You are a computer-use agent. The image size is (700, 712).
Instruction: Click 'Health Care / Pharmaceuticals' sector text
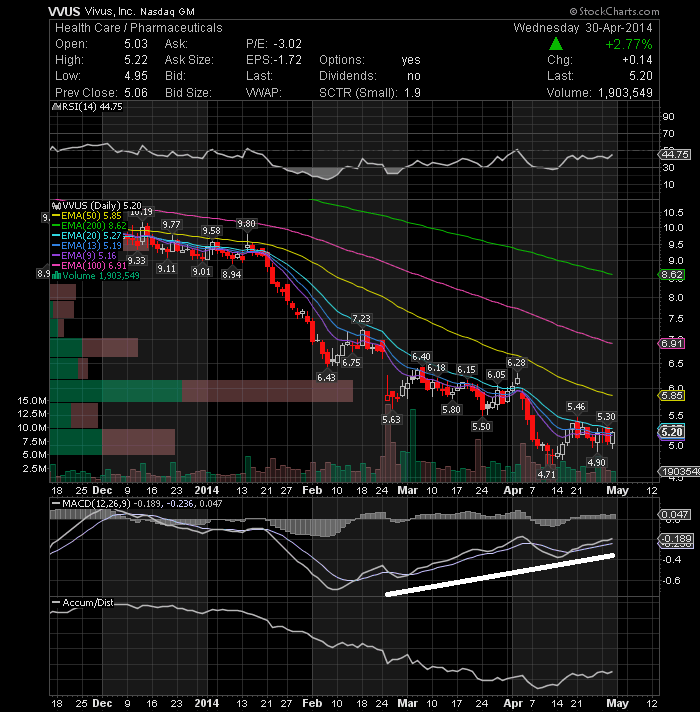(139, 28)
